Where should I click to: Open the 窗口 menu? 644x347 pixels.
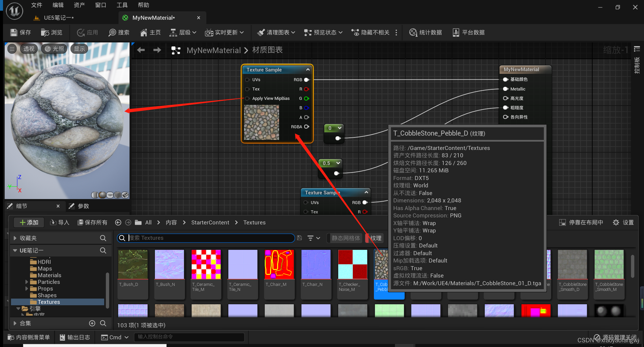[x=100, y=5]
